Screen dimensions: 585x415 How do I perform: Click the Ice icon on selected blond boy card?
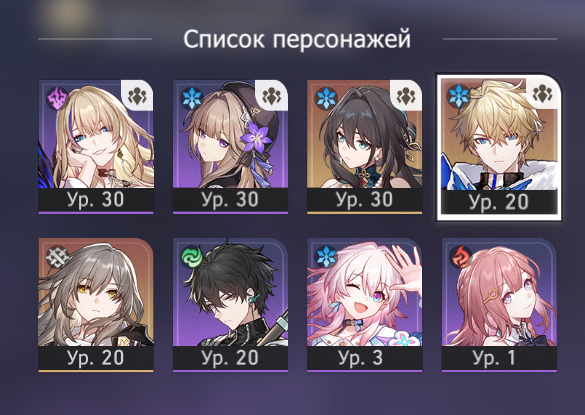point(459,96)
